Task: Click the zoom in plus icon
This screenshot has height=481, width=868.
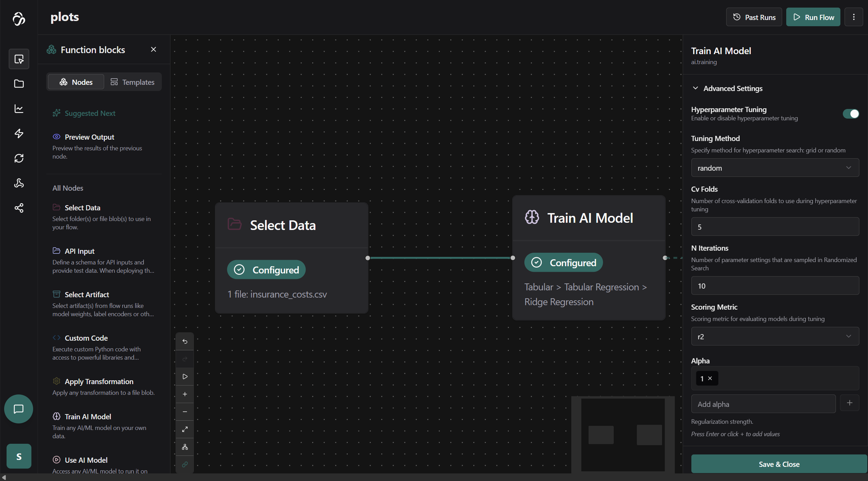Action: point(185,394)
